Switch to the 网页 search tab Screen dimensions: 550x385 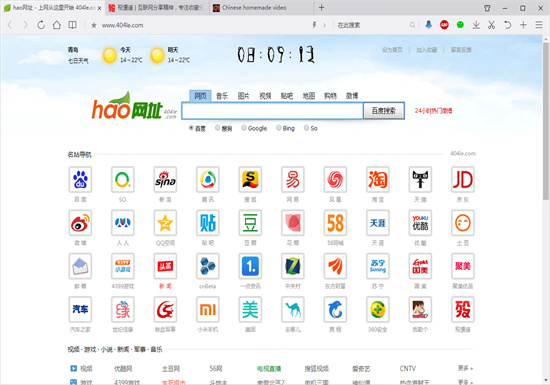[x=200, y=96]
